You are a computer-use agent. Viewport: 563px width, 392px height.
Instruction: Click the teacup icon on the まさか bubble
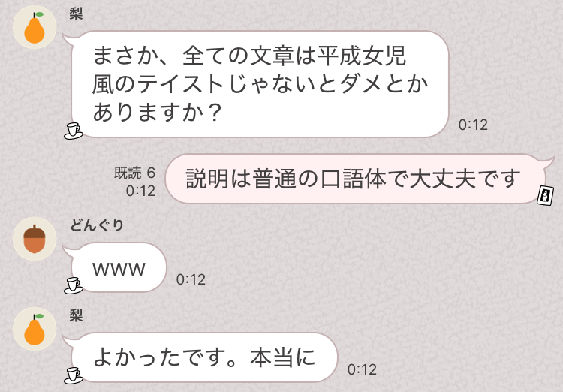(74, 131)
